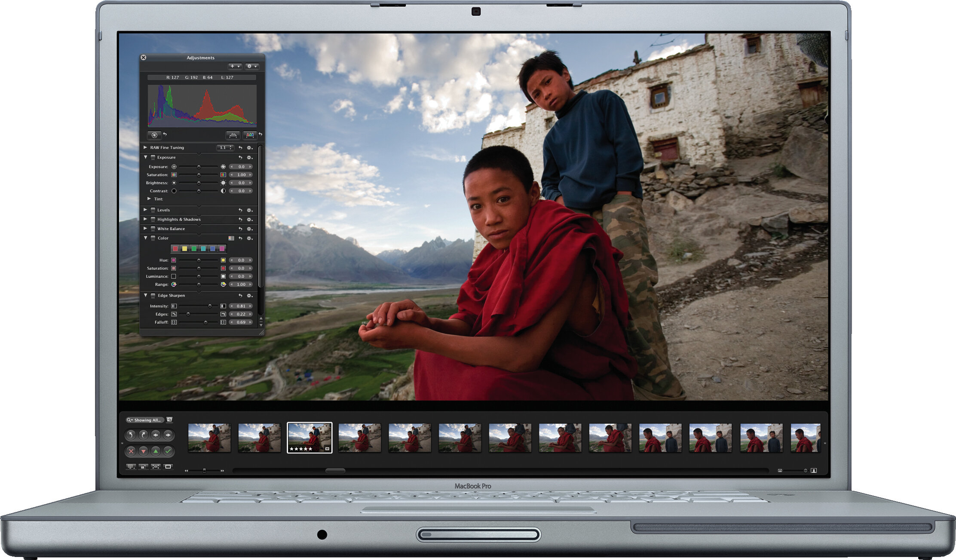
Task: Expand the Highlights & Shadows disclosure triangle
Action: (x=145, y=219)
